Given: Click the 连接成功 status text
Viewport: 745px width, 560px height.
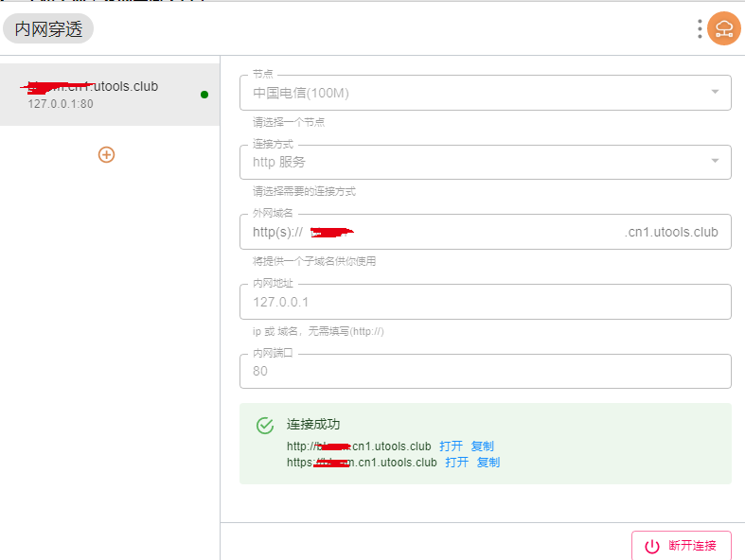Looking at the screenshot, I should pyautogui.click(x=313, y=424).
